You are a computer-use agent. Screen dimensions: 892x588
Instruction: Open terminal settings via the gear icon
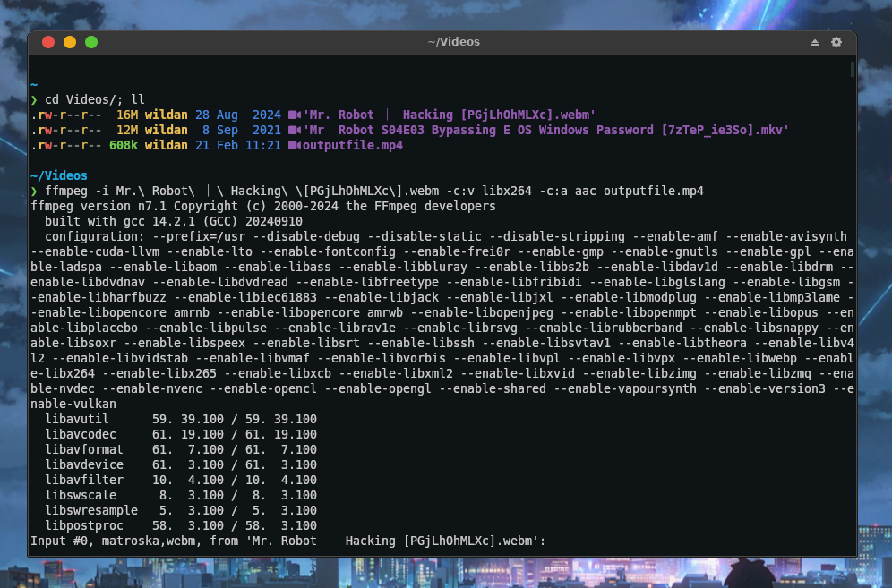tap(836, 41)
